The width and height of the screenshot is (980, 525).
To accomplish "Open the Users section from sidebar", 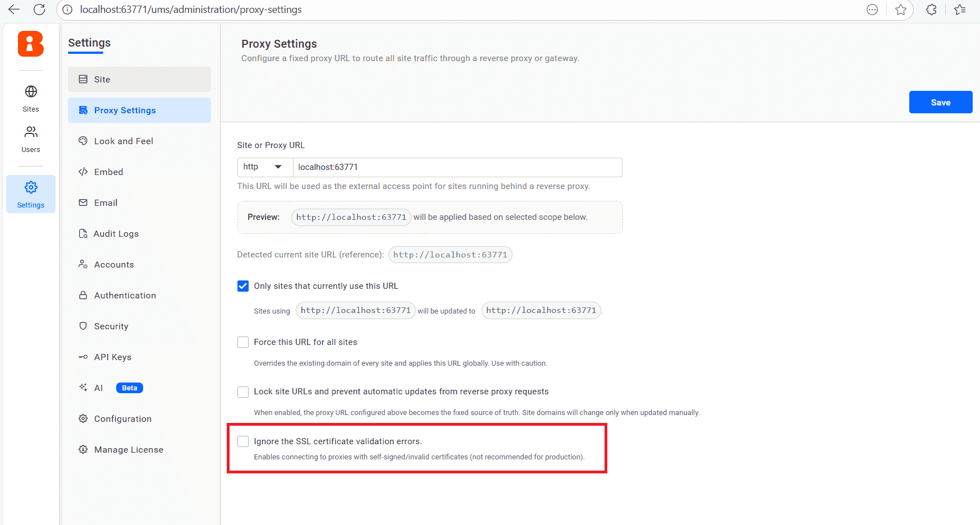I will coord(30,137).
